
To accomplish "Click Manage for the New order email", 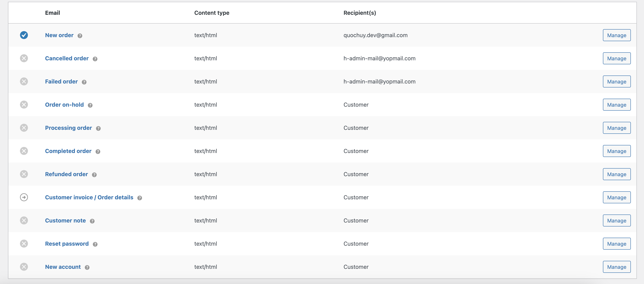I will 616,35.
